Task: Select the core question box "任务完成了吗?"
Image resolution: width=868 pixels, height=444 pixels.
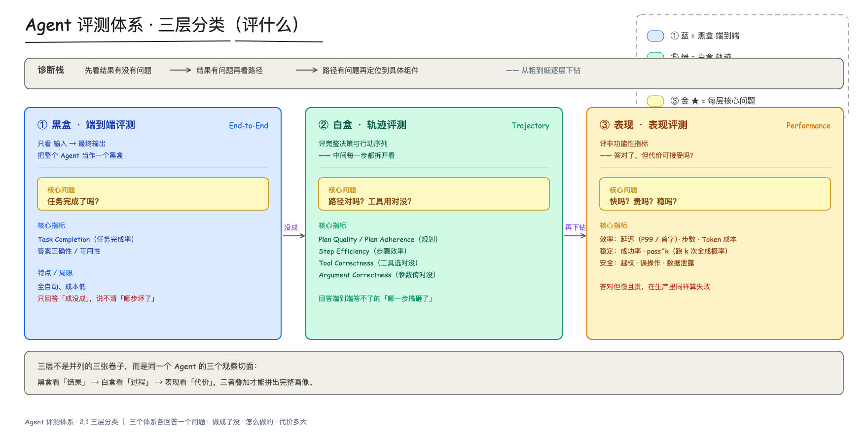Action: point(153,194)
